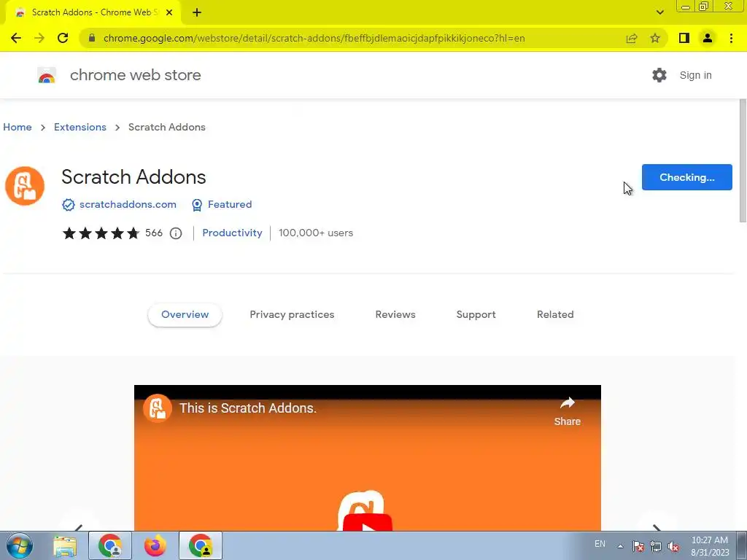Viewport: 747px width, 560px height.
Task: Open the taskbar clock showing 10:27 AM
Action: [709, 546]
